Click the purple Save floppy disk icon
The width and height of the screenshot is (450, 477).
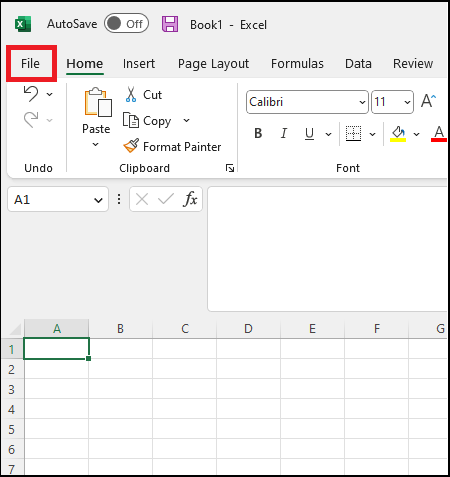click(x=170, y=24)
